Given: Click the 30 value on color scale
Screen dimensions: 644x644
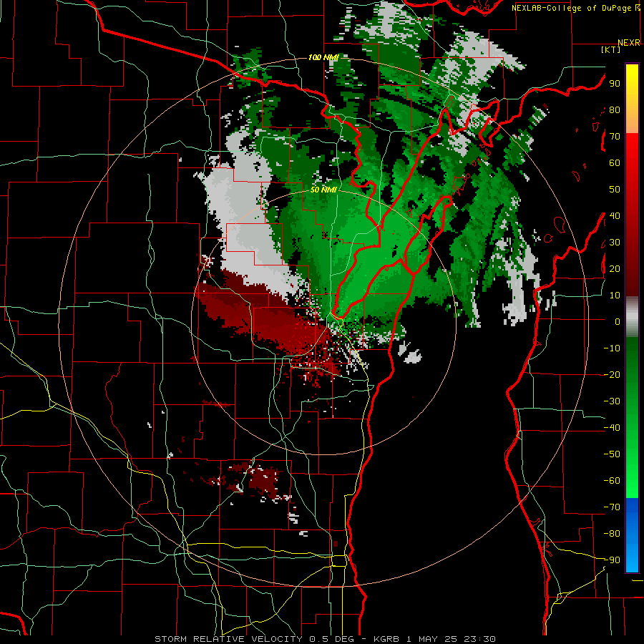Looking at the screenshot, I should pos(615,243).
